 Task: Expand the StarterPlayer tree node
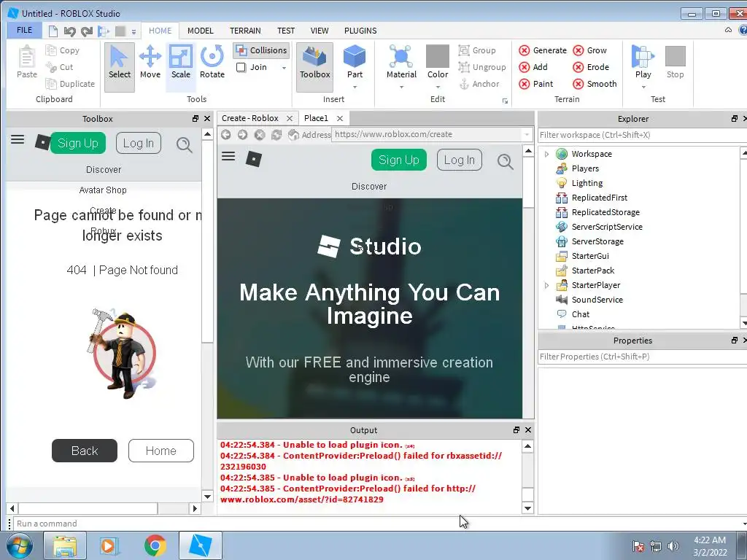pos(547,285)
